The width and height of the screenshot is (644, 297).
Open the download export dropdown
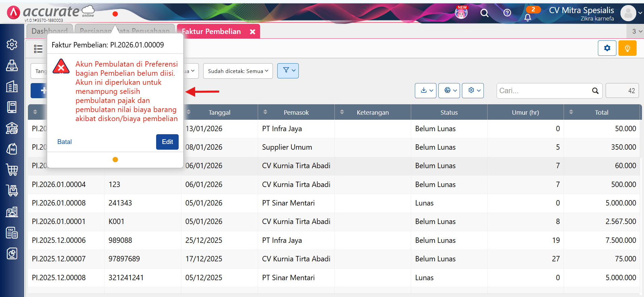click(x=426, y=90)
